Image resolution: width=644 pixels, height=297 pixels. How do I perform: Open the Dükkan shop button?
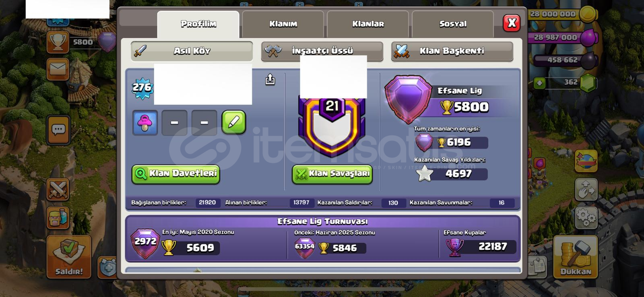coord(576,256)
